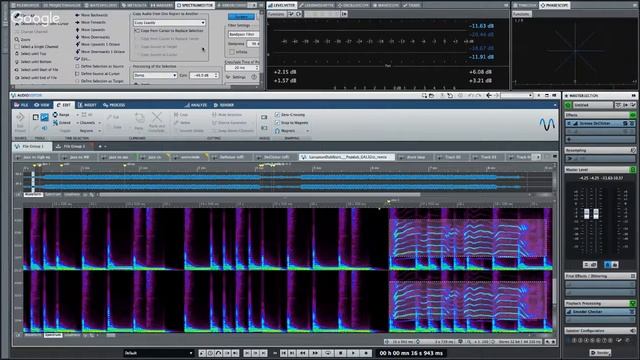This screenshot has height=360, width=640.
Task: Click Select until End of File
Action: click(36, 77)
